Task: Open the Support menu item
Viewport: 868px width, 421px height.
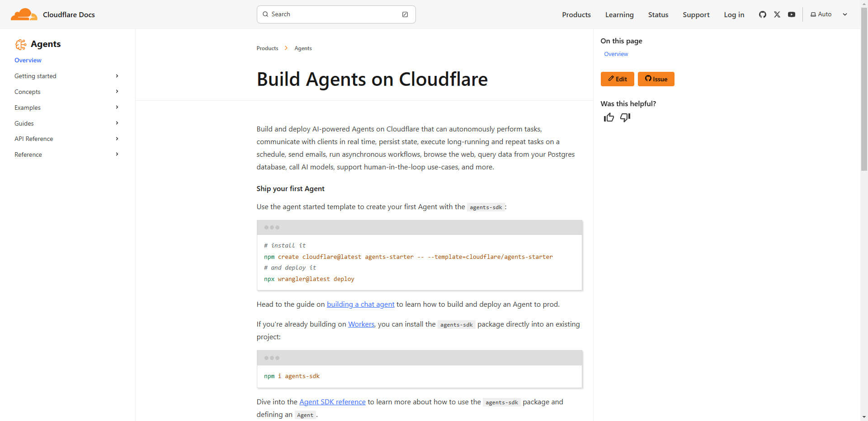Action: 696,14
